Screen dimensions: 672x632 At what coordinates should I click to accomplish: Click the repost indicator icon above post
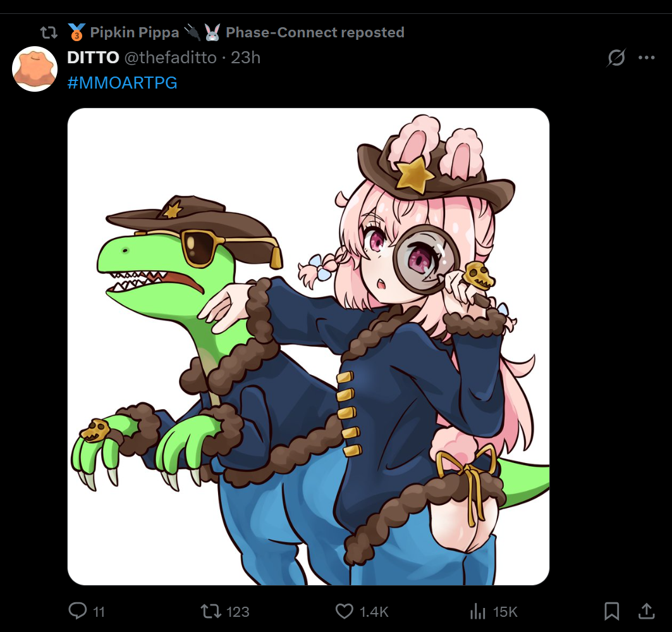click(49, 32)
